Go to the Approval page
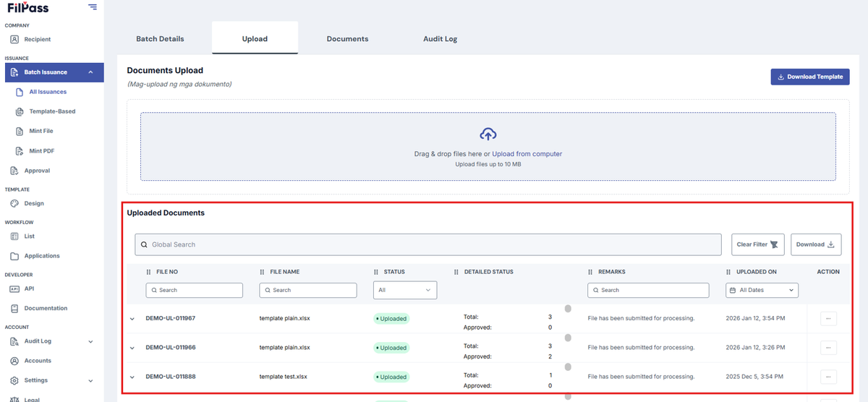 [37, 171]
